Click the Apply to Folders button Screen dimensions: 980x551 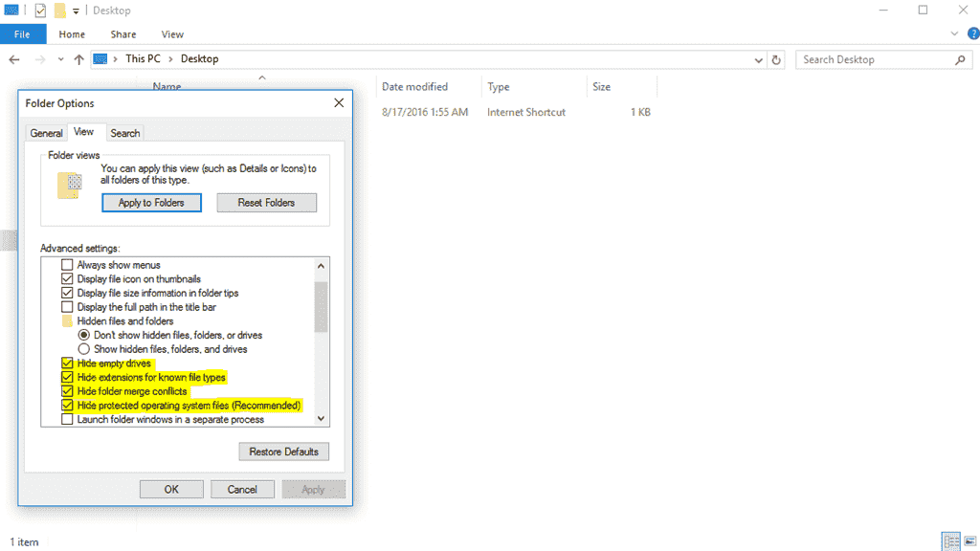click(x=151, y=202)
